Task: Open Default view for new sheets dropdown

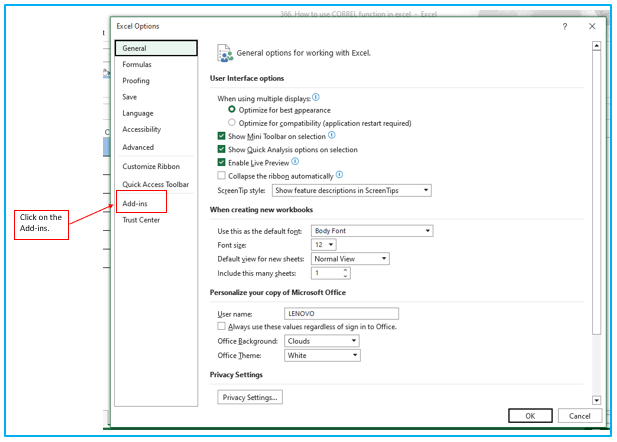Action: point(350,259)
